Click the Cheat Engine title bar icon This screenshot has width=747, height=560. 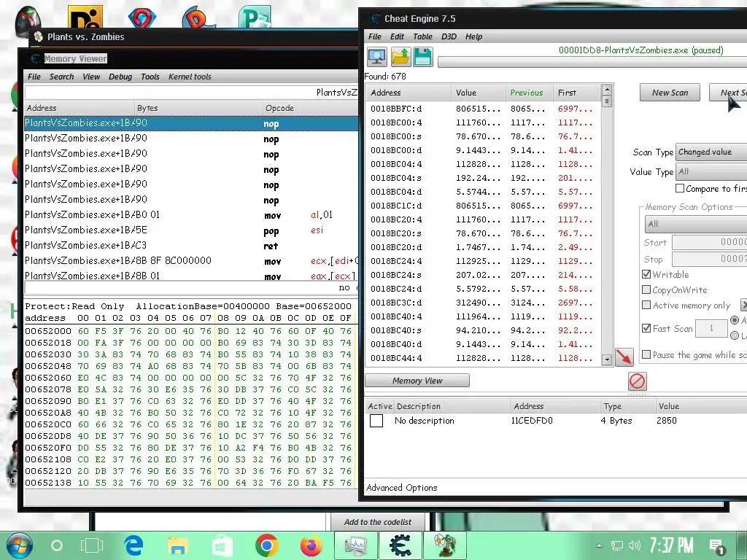pyautogui.click(x=376, y=18)
